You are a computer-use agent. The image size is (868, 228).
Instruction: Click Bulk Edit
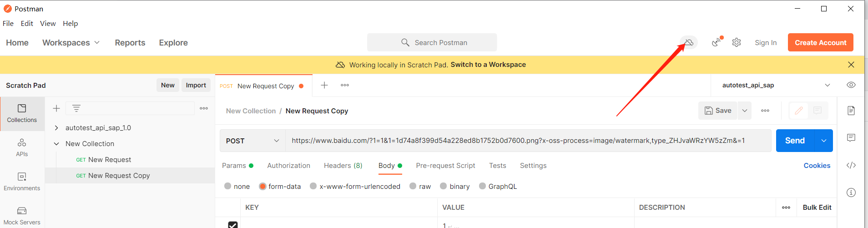pyautogui.click(x=817, y=208)
